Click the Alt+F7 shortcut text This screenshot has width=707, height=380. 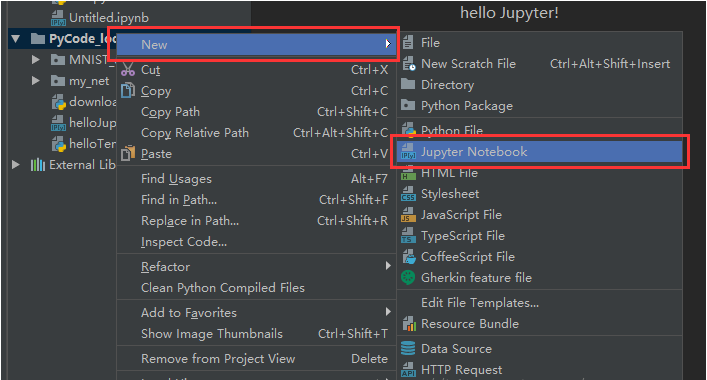369,179
